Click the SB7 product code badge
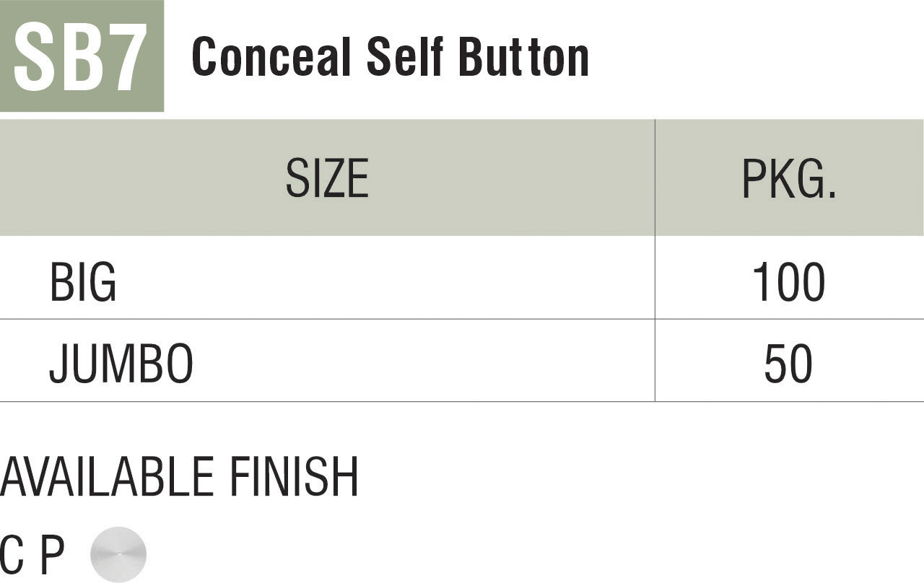 click(x=82, y=56)
